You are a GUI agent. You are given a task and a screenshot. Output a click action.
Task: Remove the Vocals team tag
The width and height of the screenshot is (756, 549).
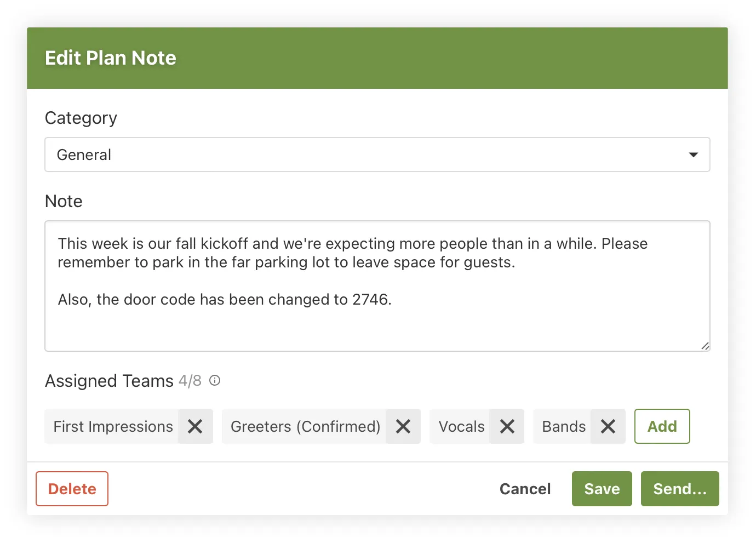pyautogui.click(x=507, y=426)
